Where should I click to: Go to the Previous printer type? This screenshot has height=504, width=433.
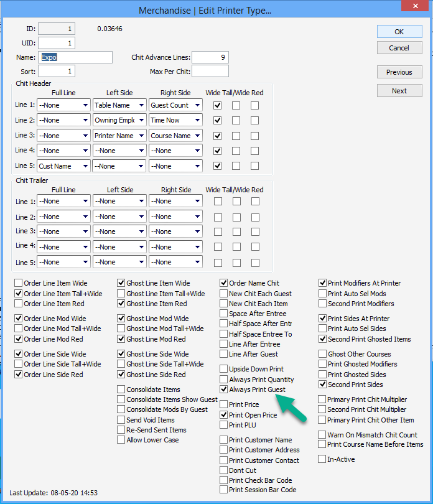pos(399,72)
